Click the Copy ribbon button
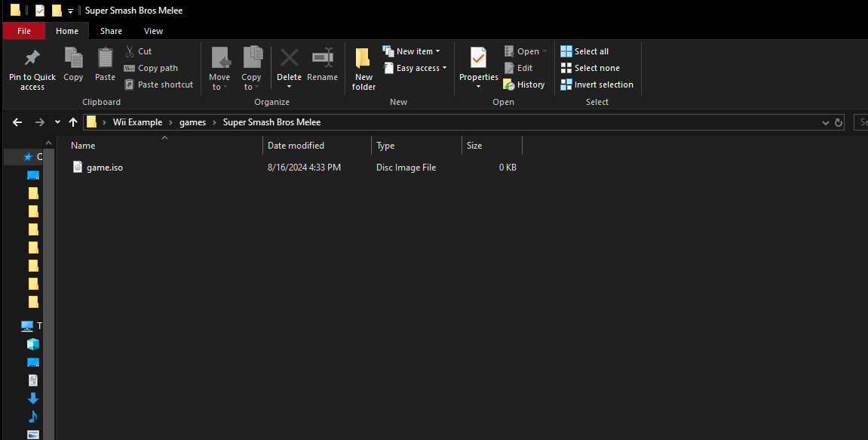This screenshot has width=868, height=440. (x=73, y=65)
